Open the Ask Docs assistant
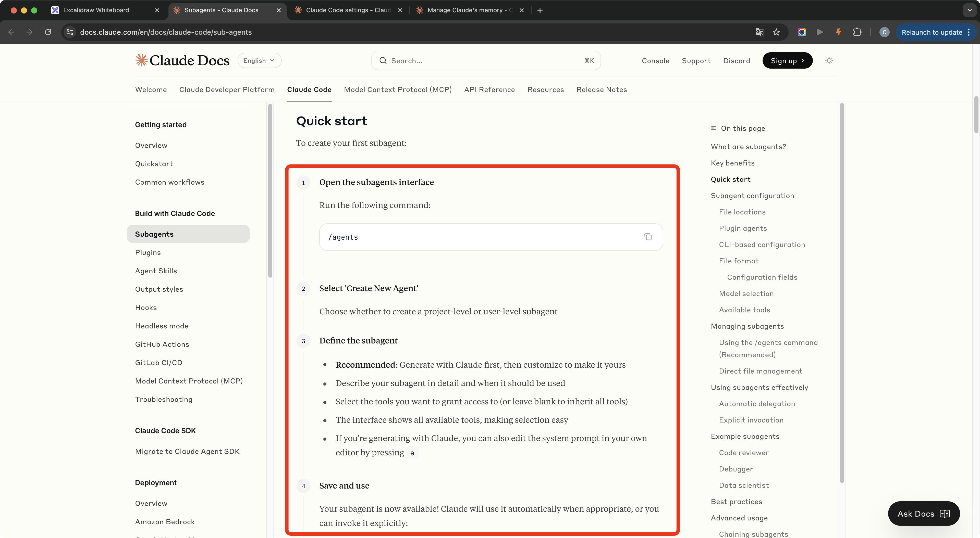The width and height of the screenshot is (980, 538). [924, 514]
